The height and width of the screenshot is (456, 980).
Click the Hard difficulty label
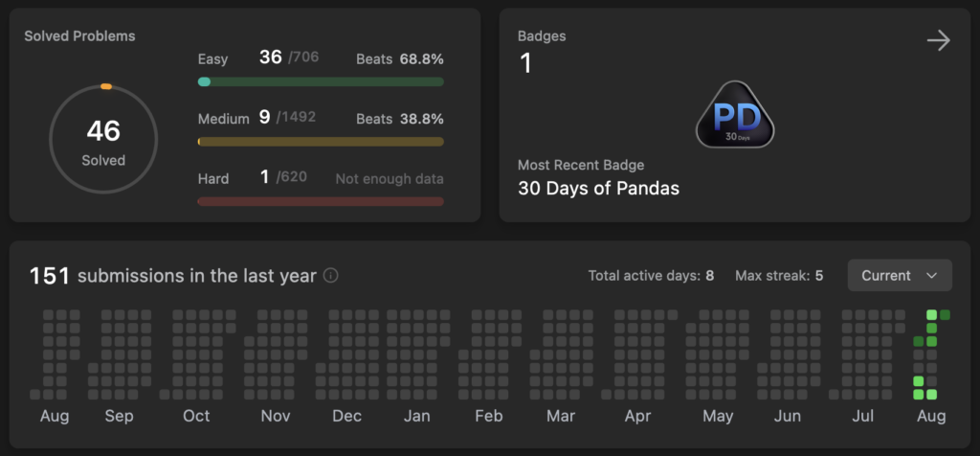pos(212,178)
